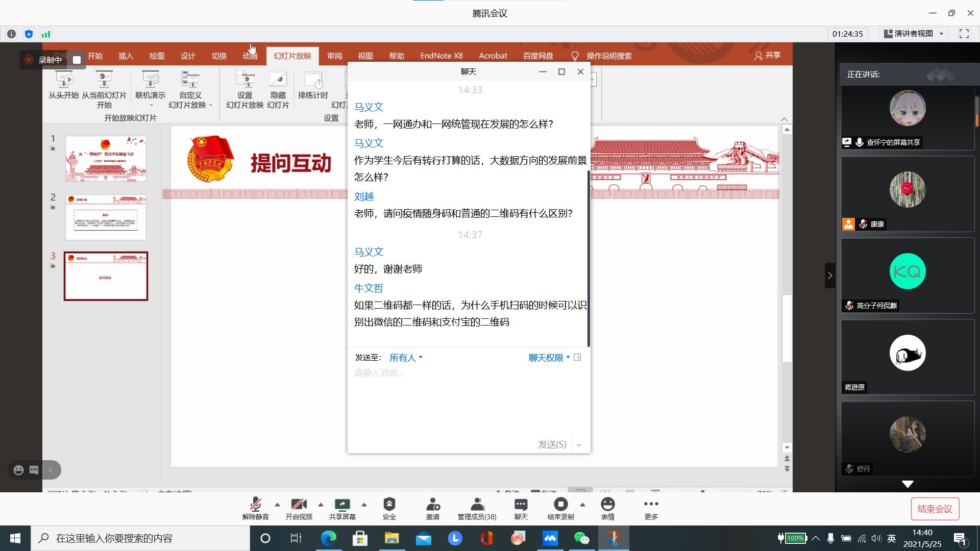Click 隐藏幻灯片 to hide current slide

278,92
